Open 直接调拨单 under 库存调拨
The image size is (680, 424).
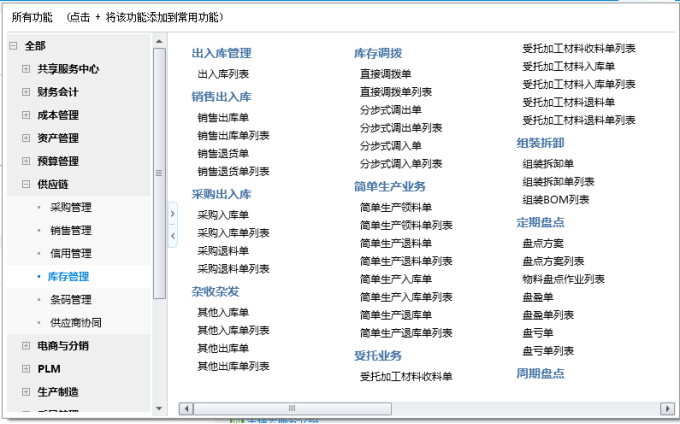point(385,74)
